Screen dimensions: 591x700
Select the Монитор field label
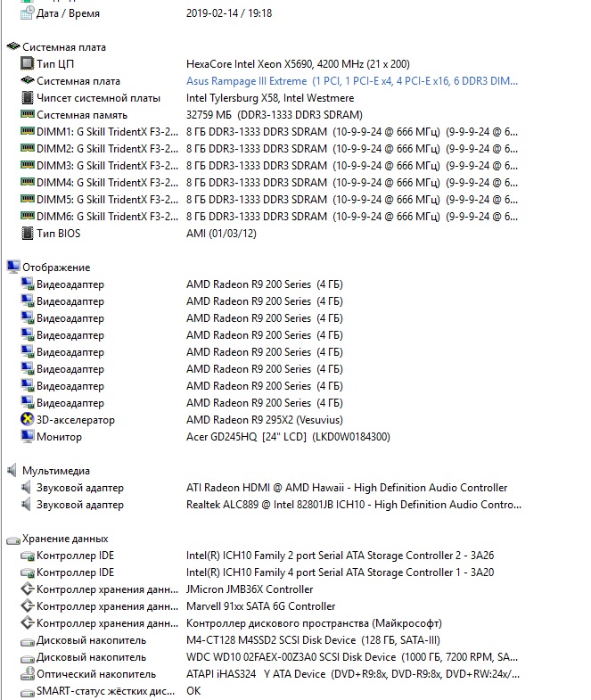tap(59, 437)
